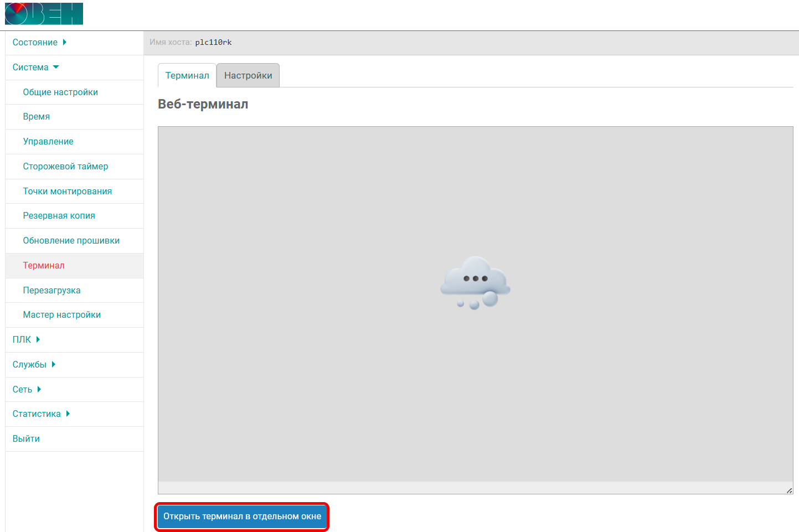The image size is (799, 532).
Task: Switch to the Настройки tab
Action: click(x=248, y=76)
